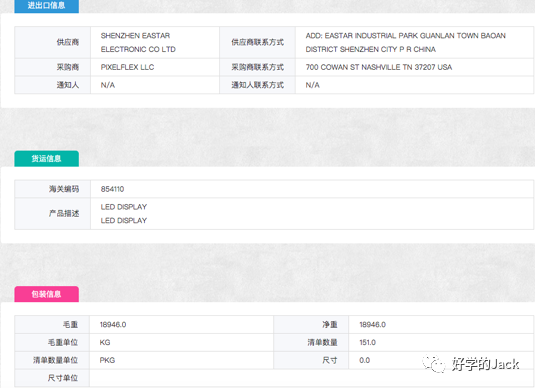The height and width of the screenshot is (388, 535).
Task: Click the customs code 854110 value
Action: pyautogui.click(x=112, y=189)
